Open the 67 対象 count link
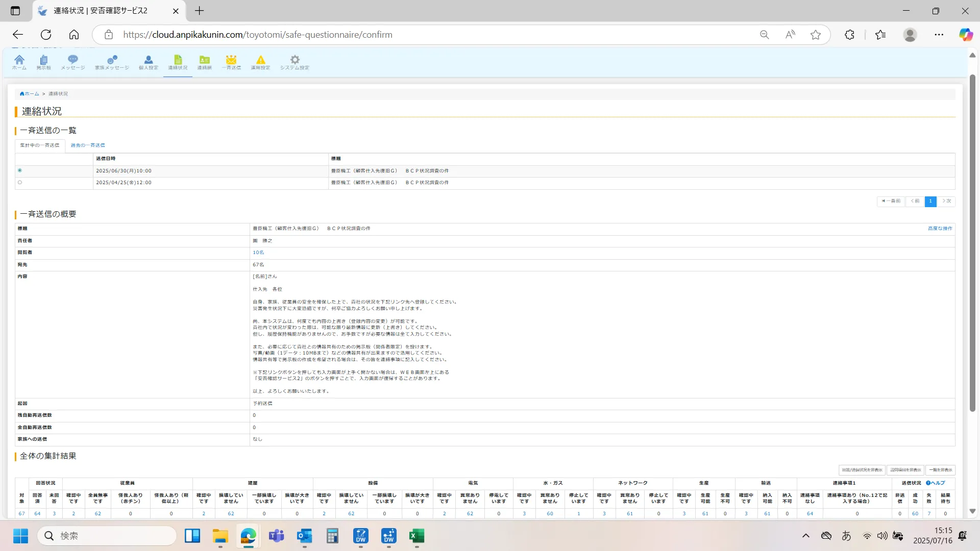This screenshot has height=551, width=980. pyautogui.click(x=21, y=514)
